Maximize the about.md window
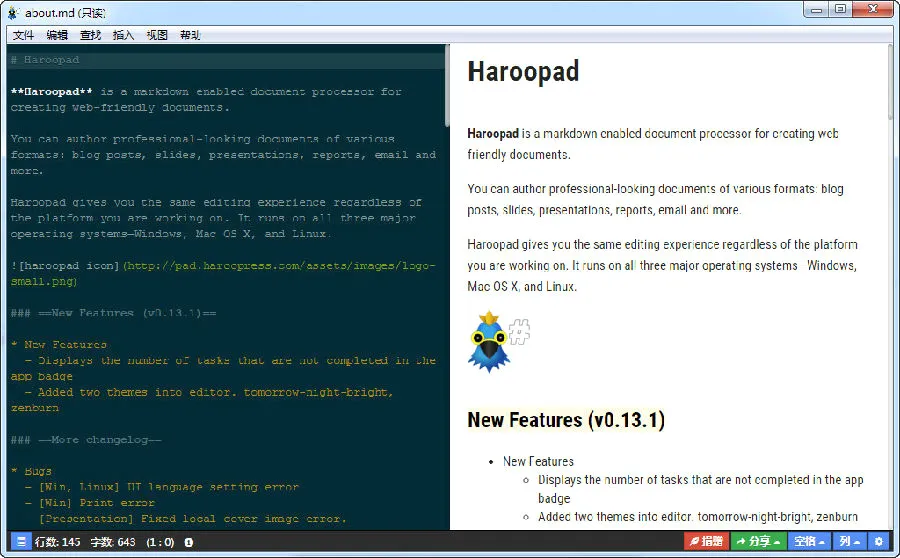This screenshot has height=558, width=900. click(840, 10)
